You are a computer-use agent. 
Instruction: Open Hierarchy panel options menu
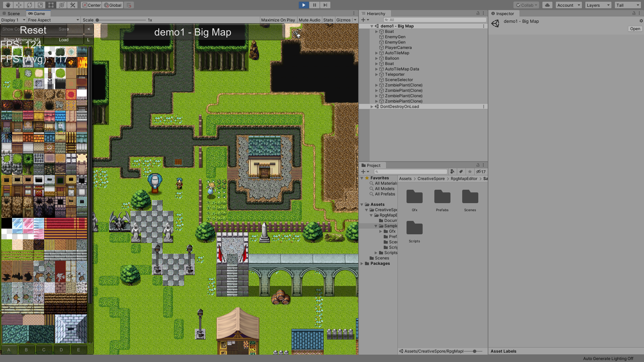pos(483,13)
